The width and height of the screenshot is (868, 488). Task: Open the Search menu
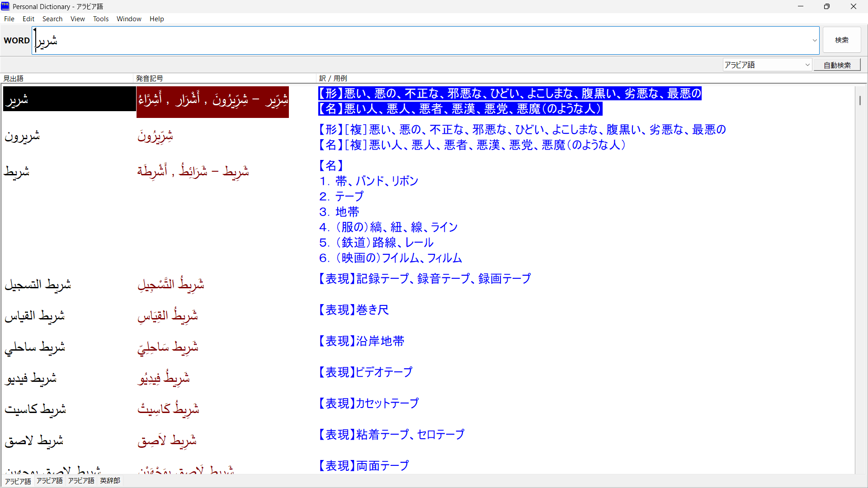52,19
